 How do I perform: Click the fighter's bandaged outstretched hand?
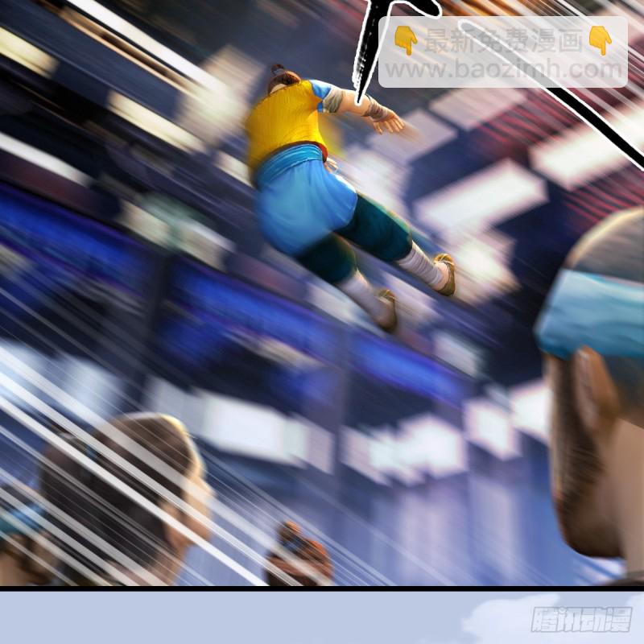385,117
